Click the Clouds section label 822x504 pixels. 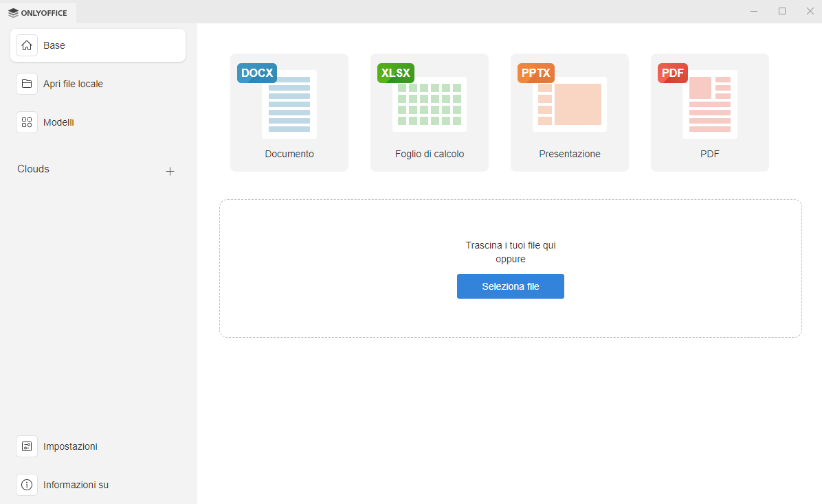click(x=32, y=168)
